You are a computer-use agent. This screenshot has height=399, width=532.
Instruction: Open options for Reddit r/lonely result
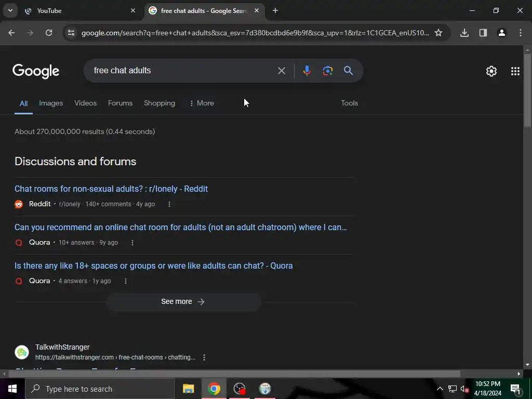[x=169, y=204]
